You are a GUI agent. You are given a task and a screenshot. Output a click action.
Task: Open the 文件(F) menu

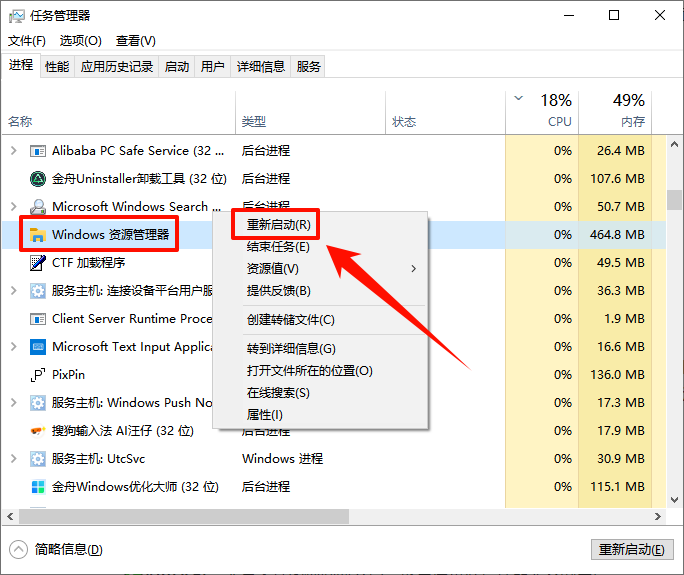(27, 41)
